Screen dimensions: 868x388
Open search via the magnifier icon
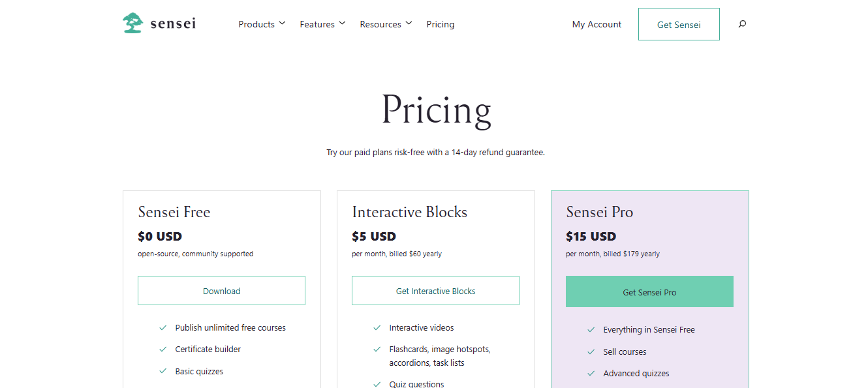pos(742,24)
